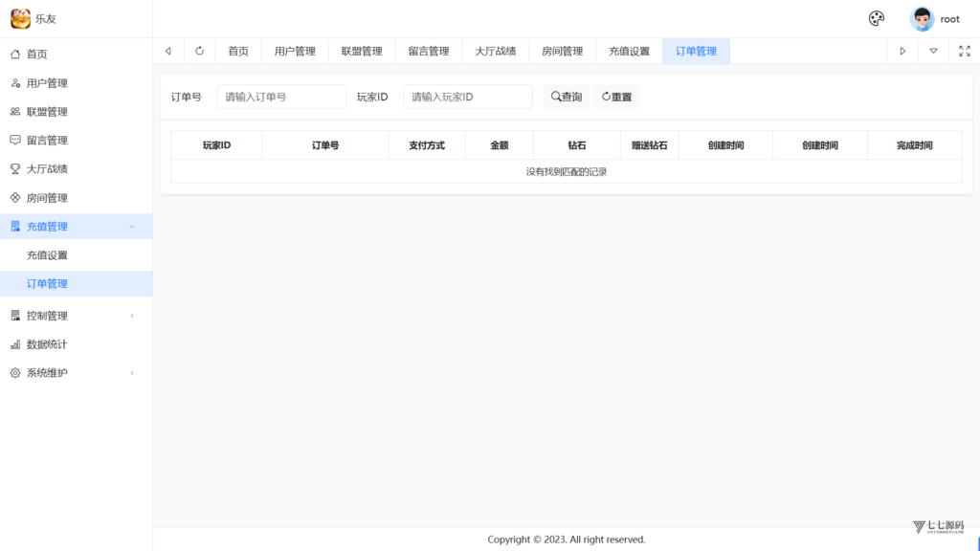Collapse the 充值管理 menu chevron
980x551 pixels.
coord(132,227)
